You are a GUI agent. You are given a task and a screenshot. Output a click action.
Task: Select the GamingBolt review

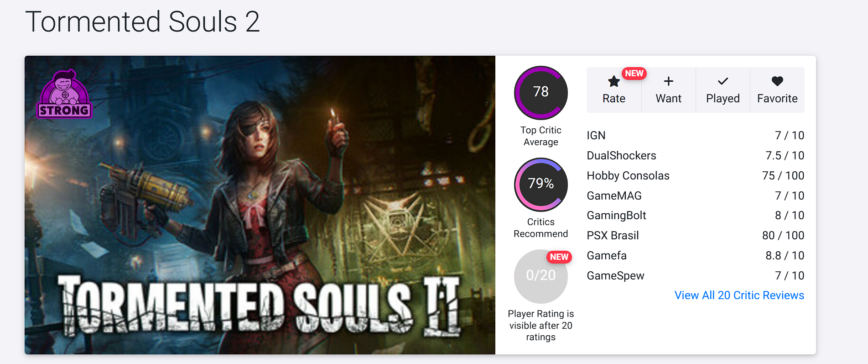pos(616,216)
